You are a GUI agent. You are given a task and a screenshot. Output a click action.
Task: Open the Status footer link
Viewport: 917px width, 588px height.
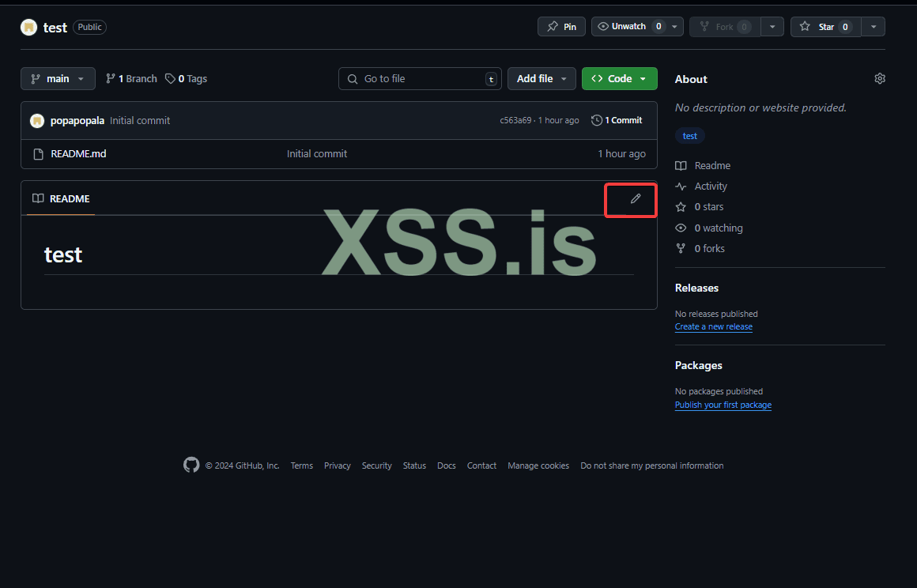414,465
